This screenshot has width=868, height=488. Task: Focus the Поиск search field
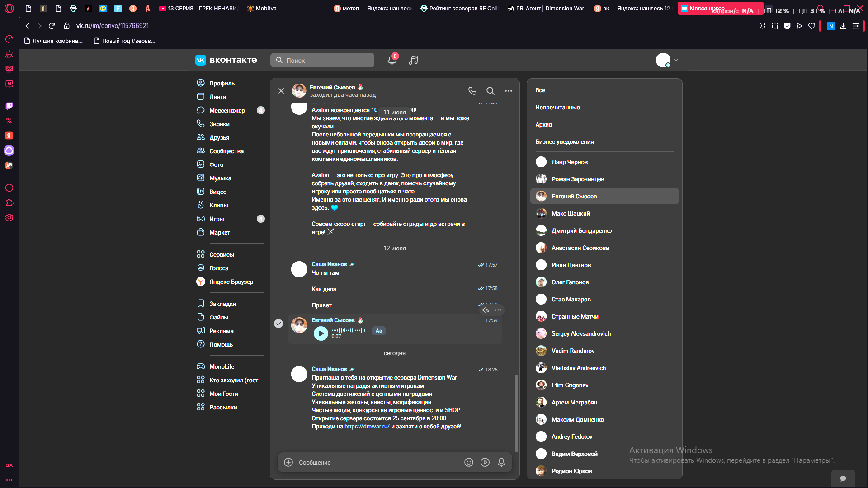point(322,60)
